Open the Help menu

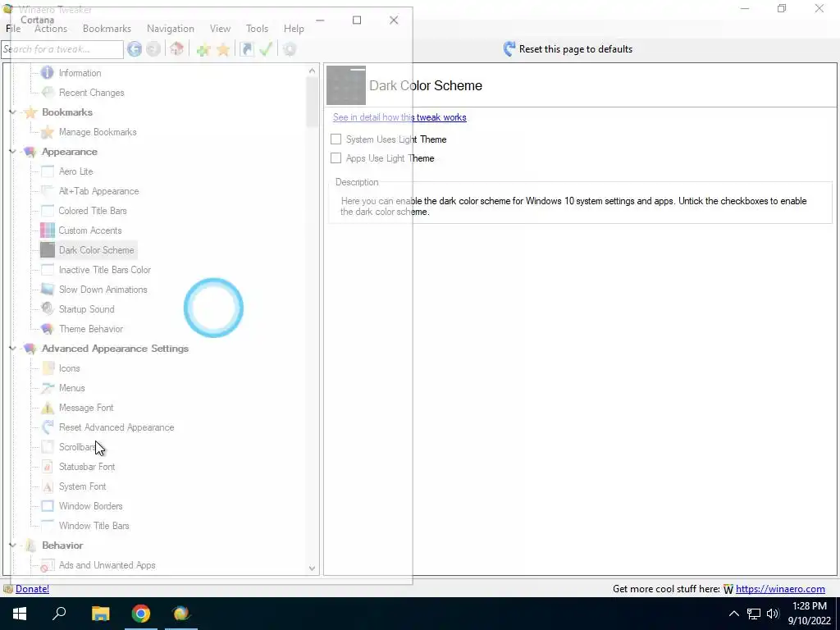pyautogui.click(x=294, y=29)
